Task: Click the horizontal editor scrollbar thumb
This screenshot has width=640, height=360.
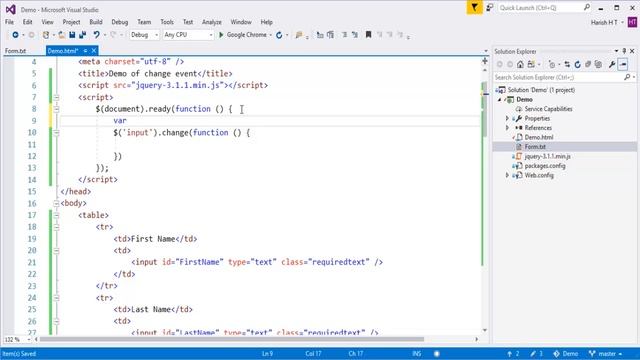Action: click(232, 339)
